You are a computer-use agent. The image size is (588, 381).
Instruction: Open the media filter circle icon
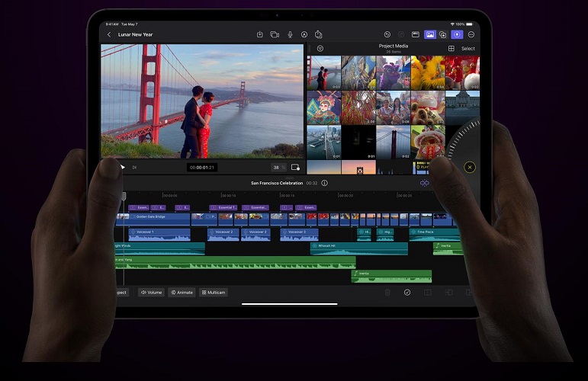tap(320, 48)
